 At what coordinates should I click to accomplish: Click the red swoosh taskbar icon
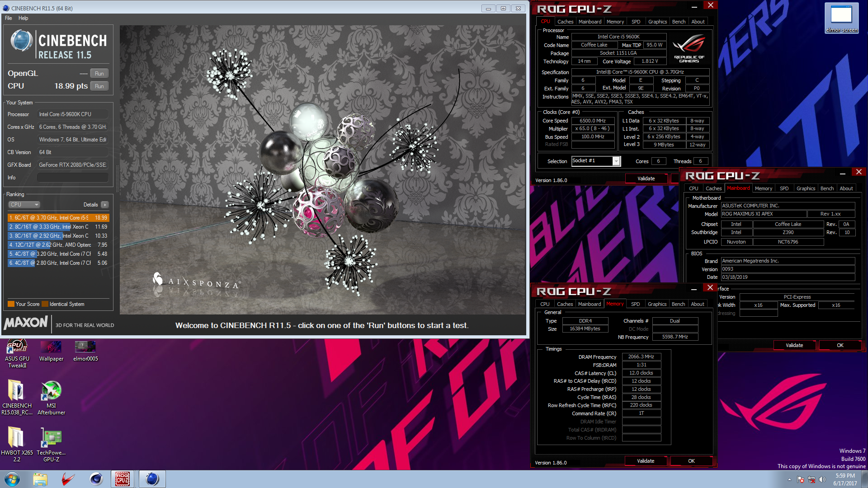coord(68,479)
